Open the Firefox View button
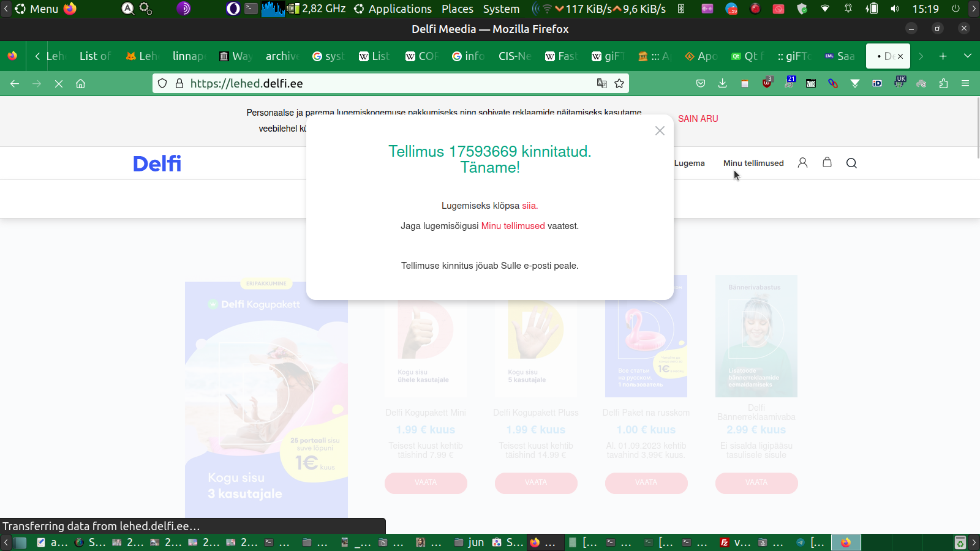The image size is (980, 551). coord(12,56)
